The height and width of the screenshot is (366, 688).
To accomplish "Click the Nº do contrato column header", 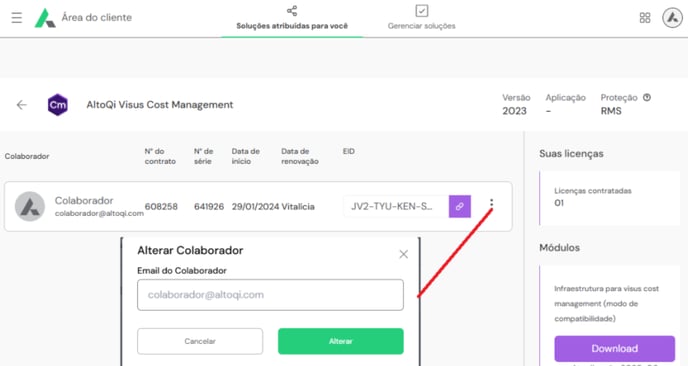I will (160, 156).
